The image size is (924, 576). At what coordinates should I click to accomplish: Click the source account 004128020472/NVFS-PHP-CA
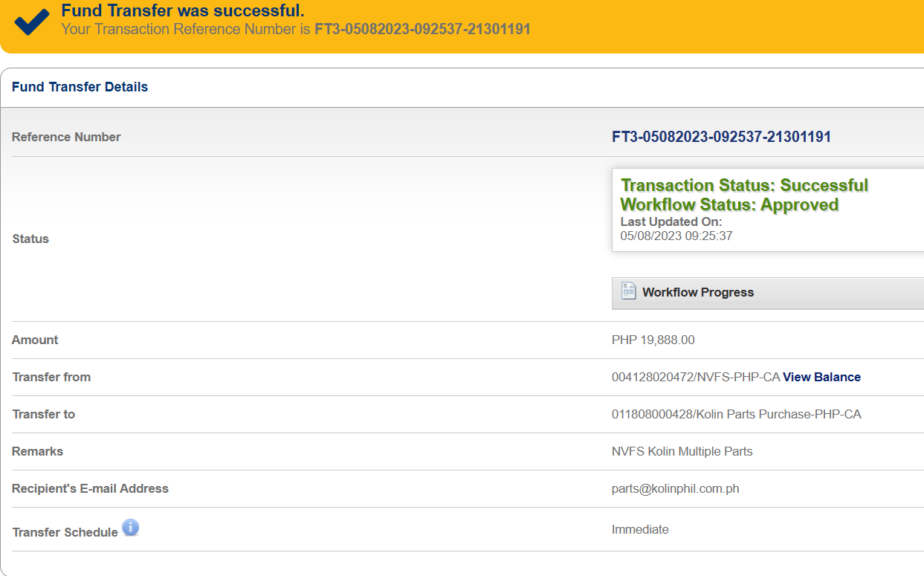pos(695,377)
